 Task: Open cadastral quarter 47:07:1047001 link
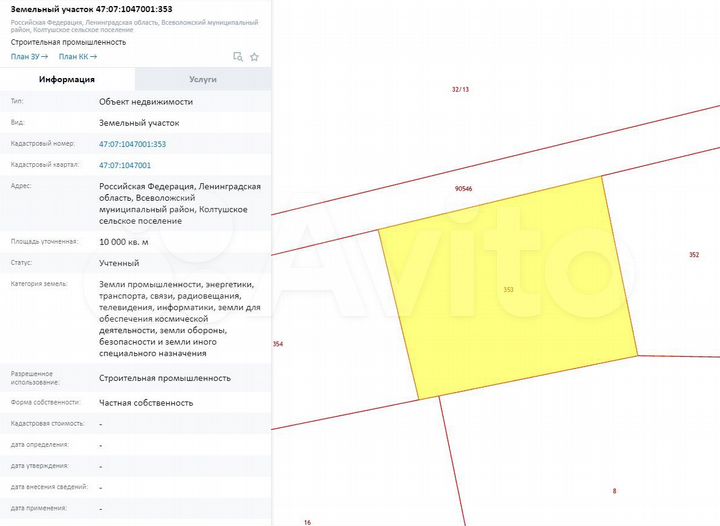125,165
